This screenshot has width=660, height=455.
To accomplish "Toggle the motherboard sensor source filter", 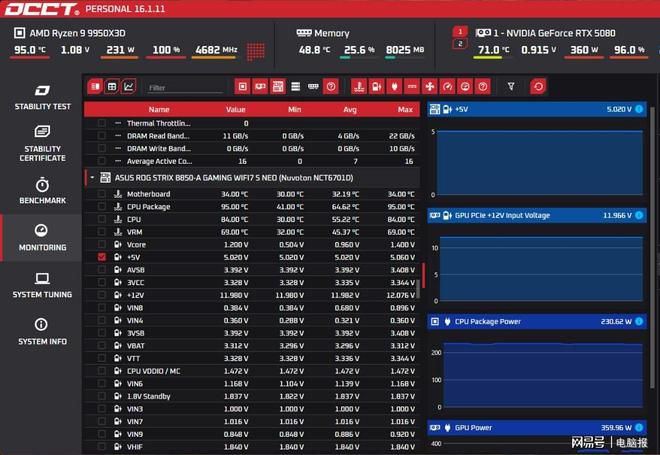I will (278, 87).
